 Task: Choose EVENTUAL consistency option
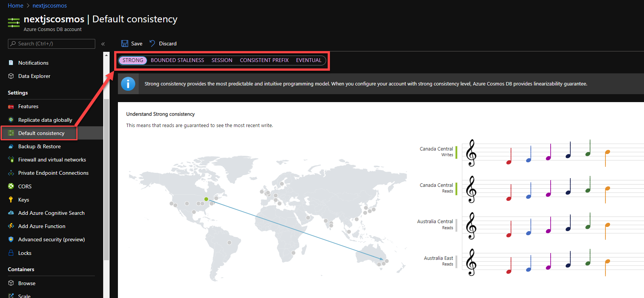coord(308,61)
